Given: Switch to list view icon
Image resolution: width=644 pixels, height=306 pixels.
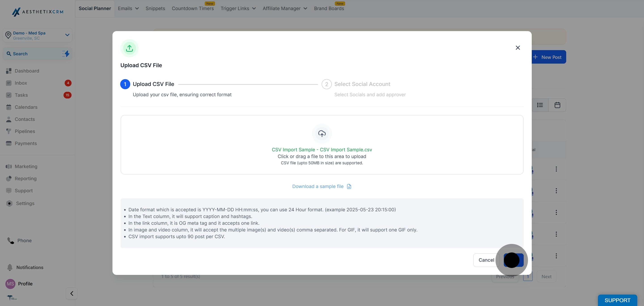Looking at the screenshot, I should click(x=540, y=105).
